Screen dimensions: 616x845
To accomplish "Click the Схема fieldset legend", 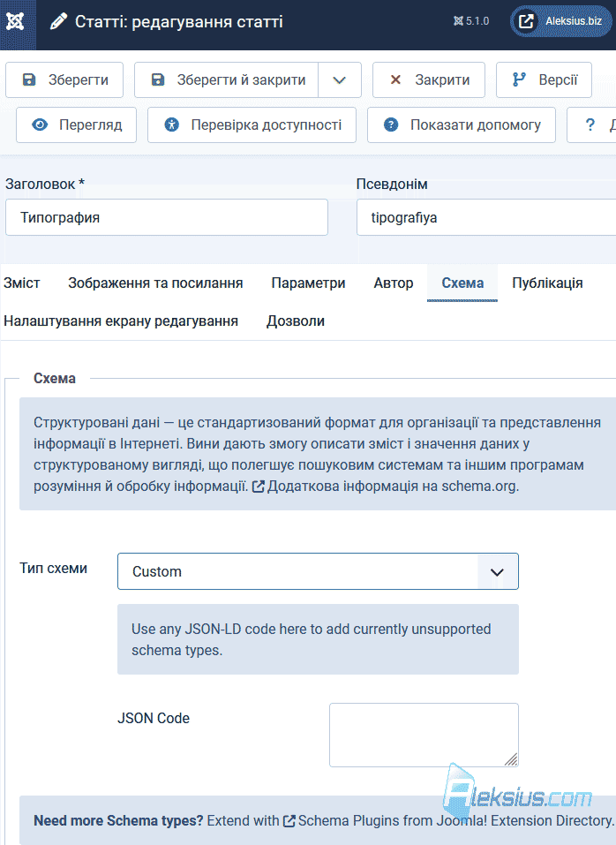I will coord(55,378).
